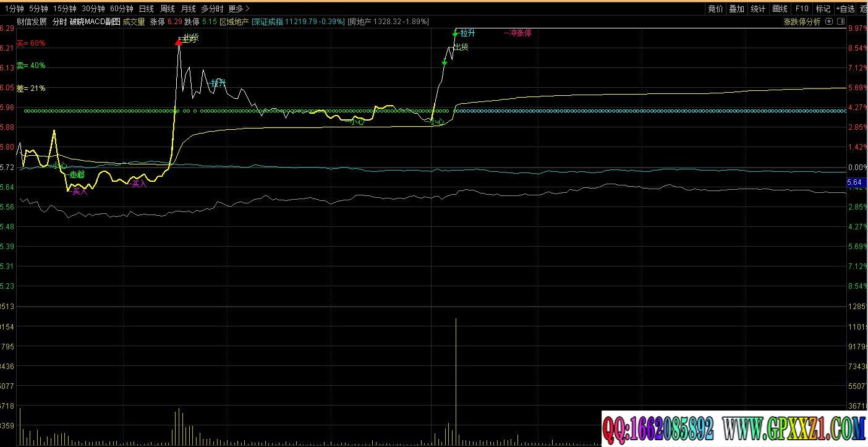This screenshot has width=868, height=447.
Task: Open the 统计 statistics tool
Action: click(757, 9)
